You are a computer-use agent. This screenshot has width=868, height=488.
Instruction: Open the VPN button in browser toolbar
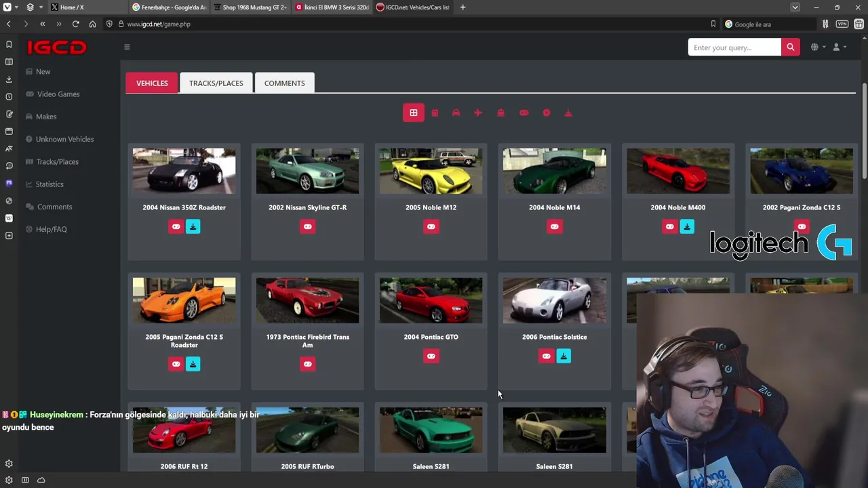pos(842,24)
